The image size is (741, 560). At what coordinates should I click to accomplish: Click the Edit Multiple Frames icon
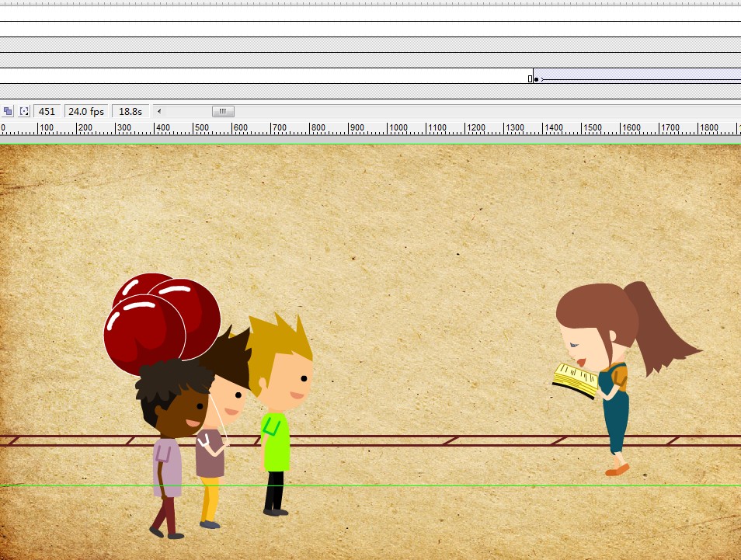8,111
